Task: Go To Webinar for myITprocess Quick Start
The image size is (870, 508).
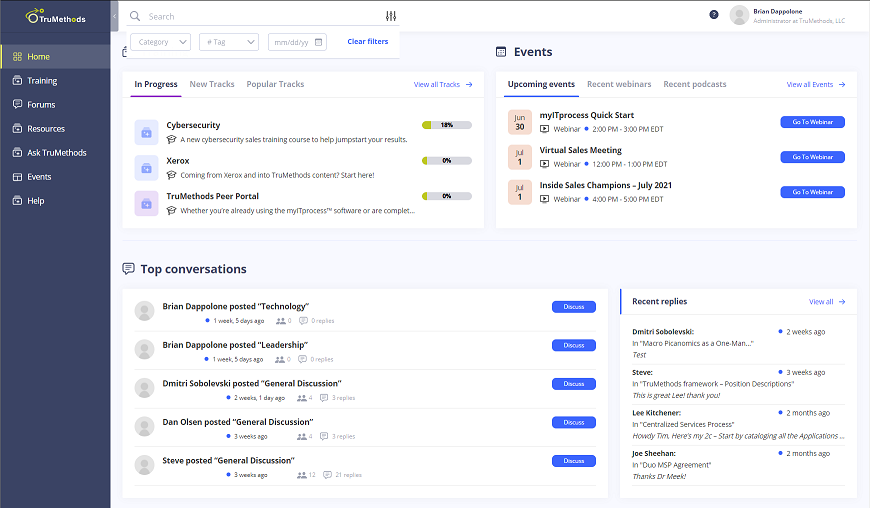Action: click(x=812, y=122)
